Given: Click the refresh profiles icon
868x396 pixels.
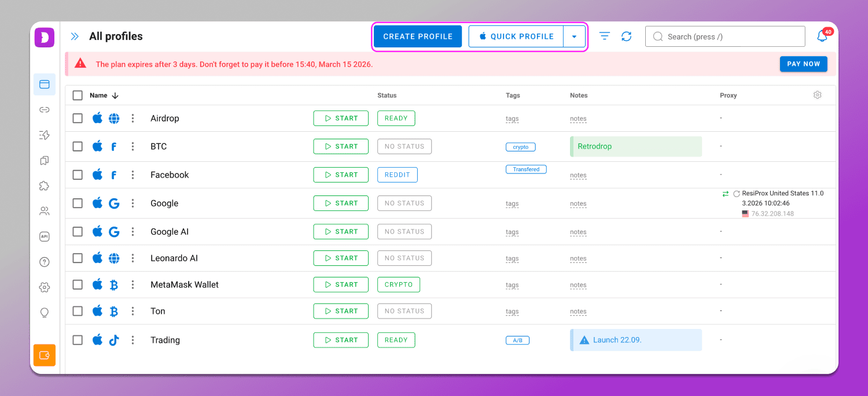Looking at the screenshot, I should tap(627, 36).
